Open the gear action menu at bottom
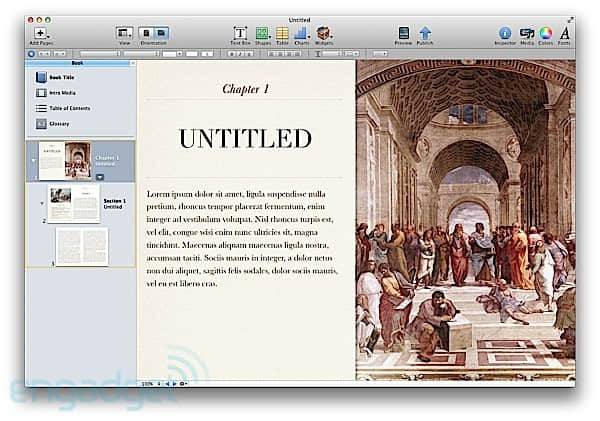Viewport: 600px width, 421px height. 183,383
